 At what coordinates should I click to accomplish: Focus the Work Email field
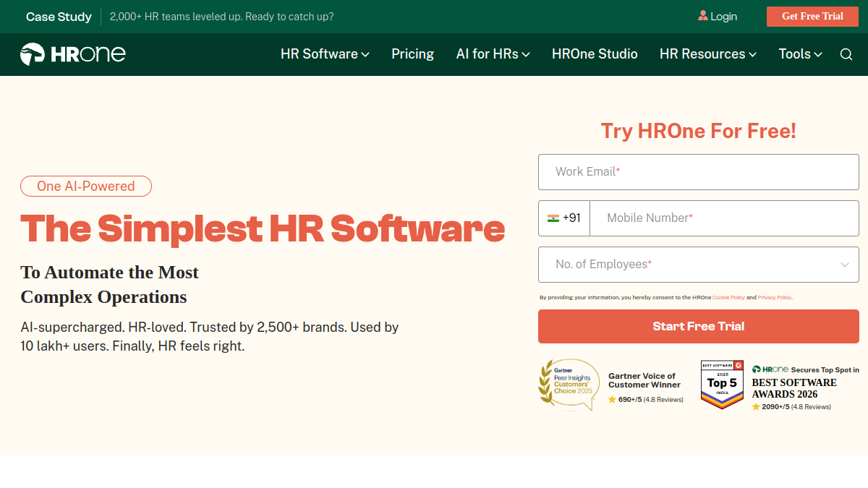coord(699,172)
